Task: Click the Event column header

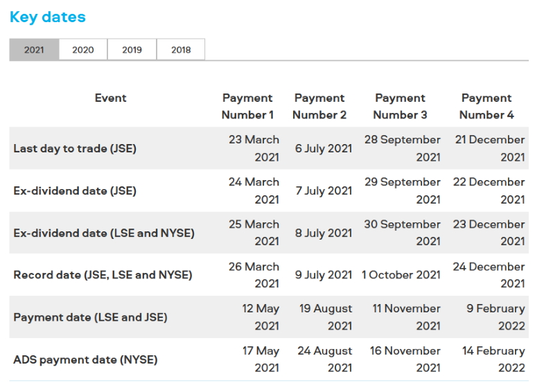Action: [x=111, y=98]
